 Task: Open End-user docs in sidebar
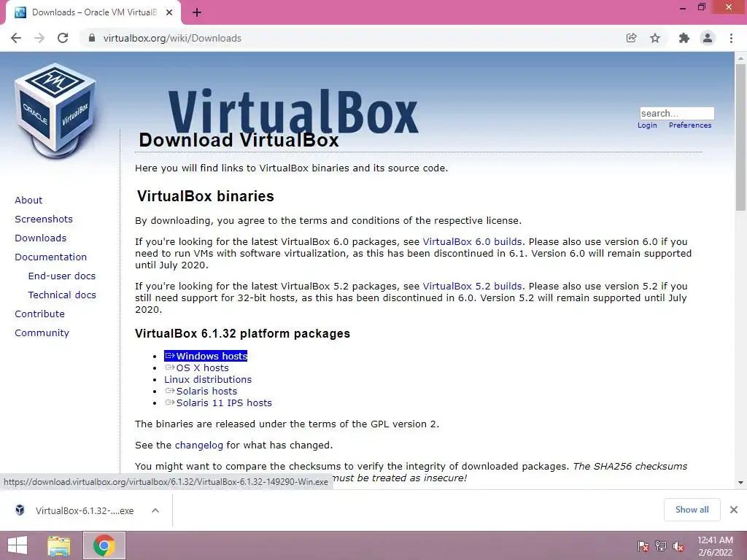click(62, 276)
